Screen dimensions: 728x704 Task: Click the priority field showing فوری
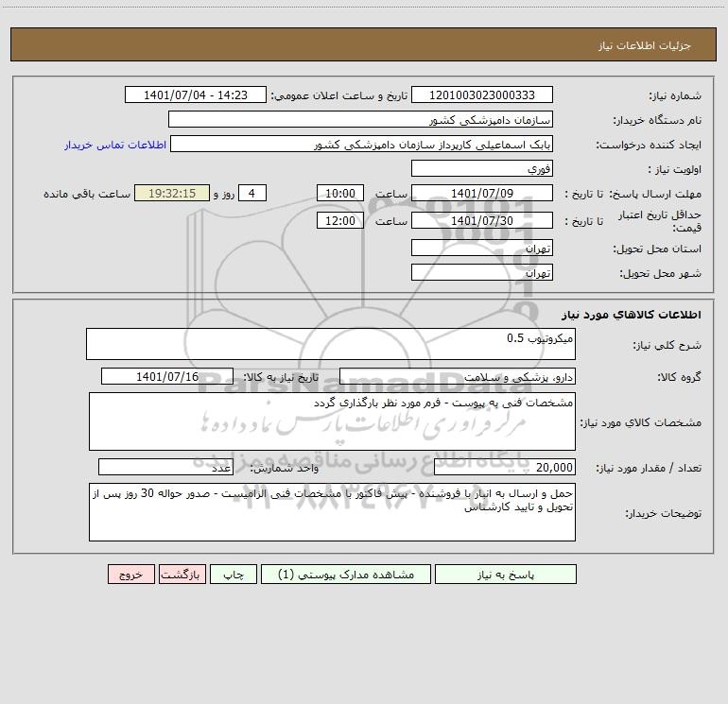482,168
